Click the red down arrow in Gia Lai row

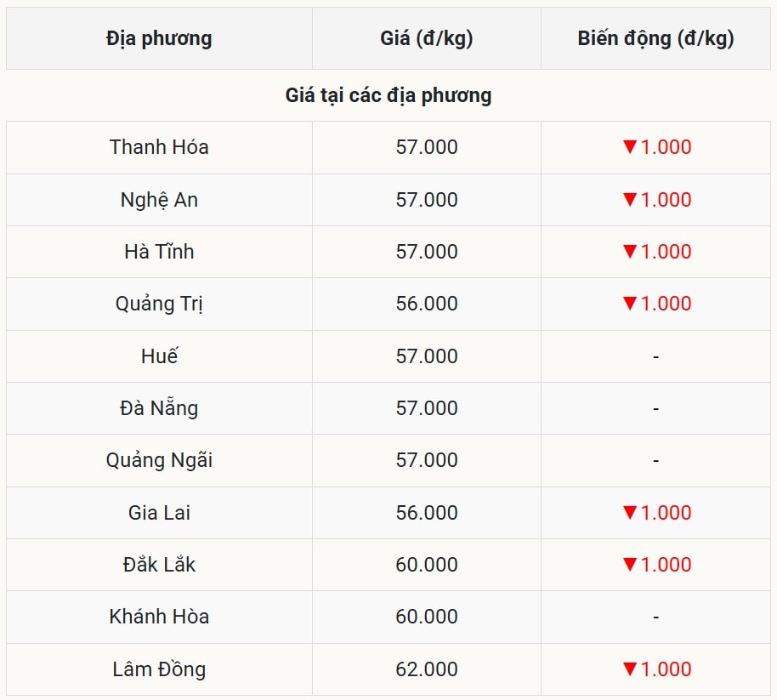pyautogui.click(x=630, y=513)
